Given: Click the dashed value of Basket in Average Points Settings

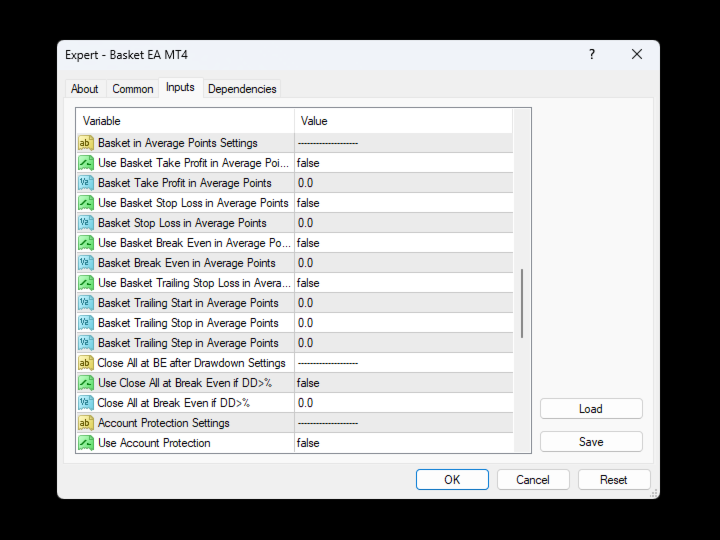Looking at the screenshot, I should coord(328,143).
